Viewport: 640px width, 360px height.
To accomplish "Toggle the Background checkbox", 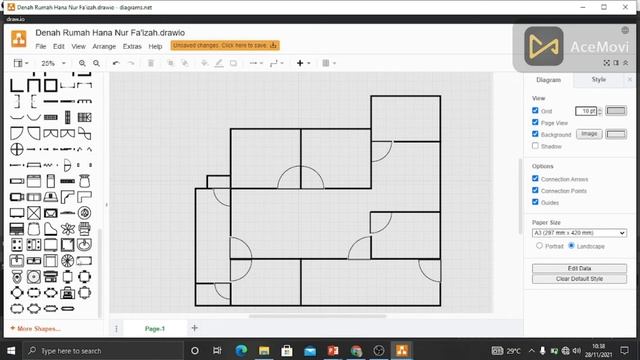I will pos(535,134).
